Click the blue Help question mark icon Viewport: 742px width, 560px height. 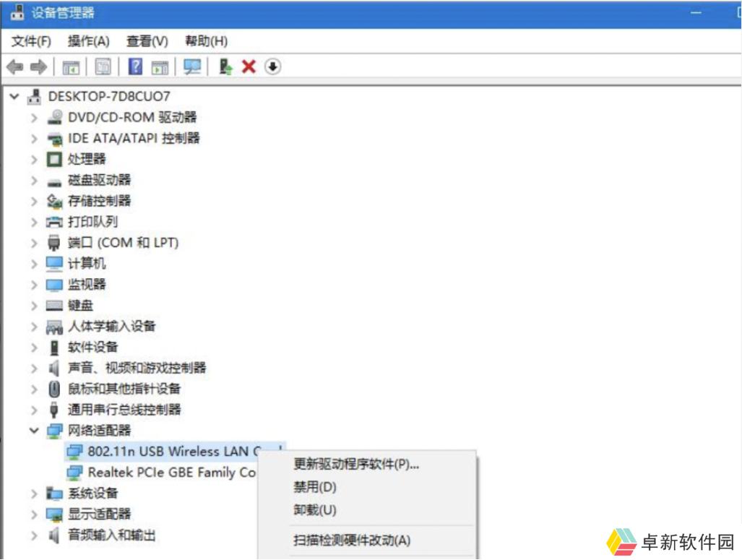tap(135, 66)
